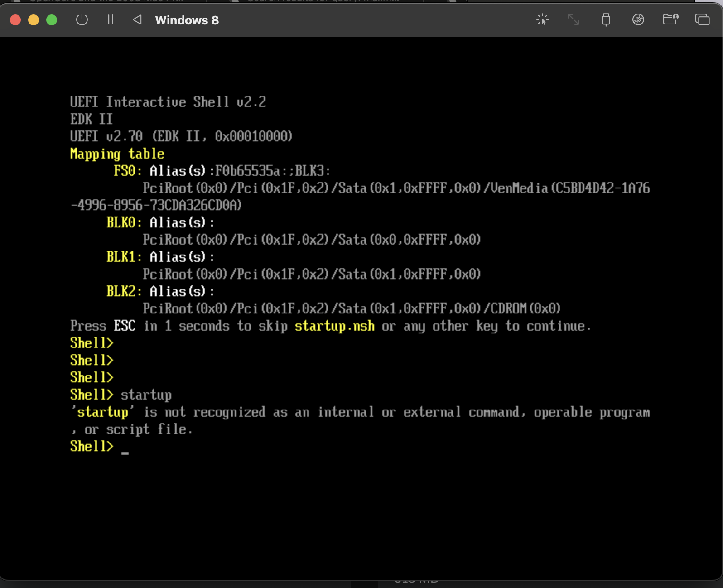Click the yellow Mapping table heading
Viewport: 723px width, 588px height.
click(x=117, y=154)
